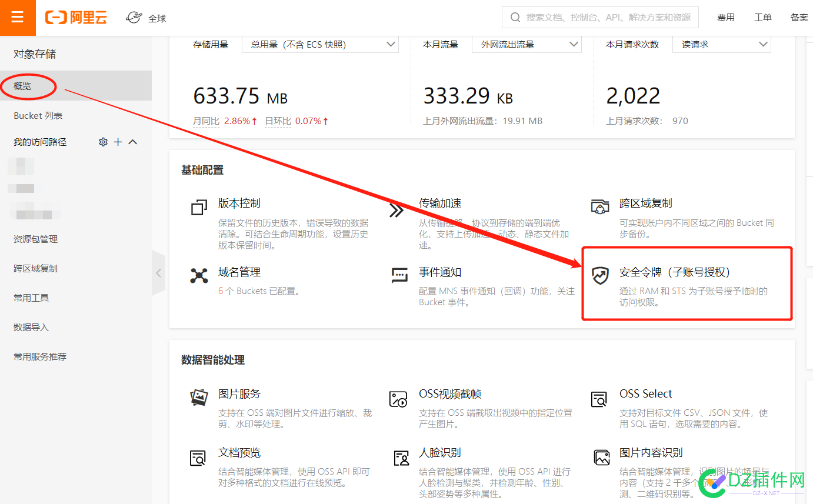
Task: Click the 2,022 request count
Action: [633, 95]
